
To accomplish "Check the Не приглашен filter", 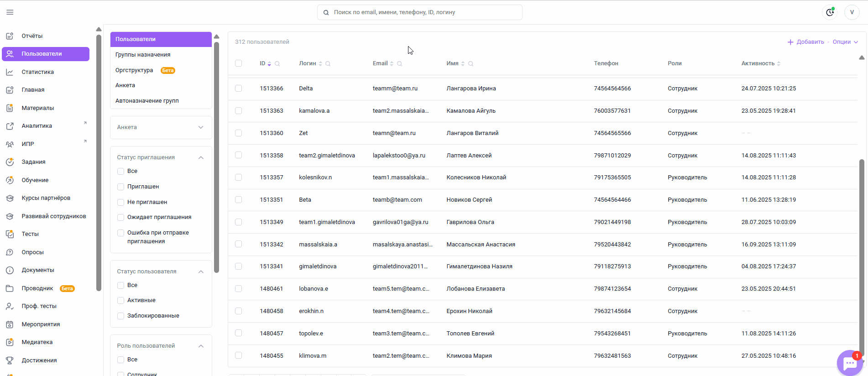I will pos(120,202).
